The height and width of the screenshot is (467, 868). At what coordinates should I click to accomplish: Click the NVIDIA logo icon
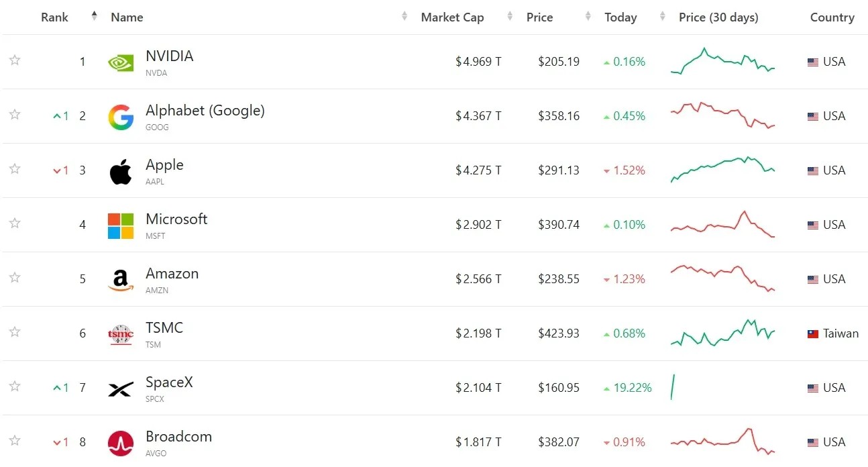121,62
